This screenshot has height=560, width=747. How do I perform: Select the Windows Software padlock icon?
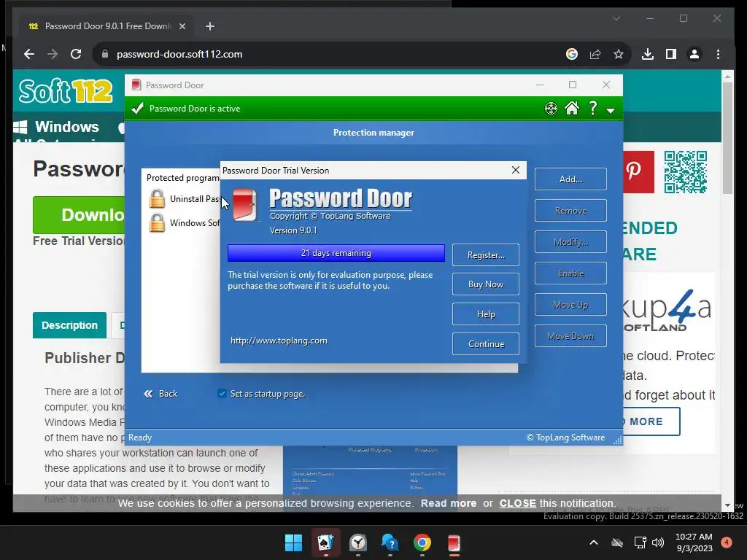click(x=157, y=222)
